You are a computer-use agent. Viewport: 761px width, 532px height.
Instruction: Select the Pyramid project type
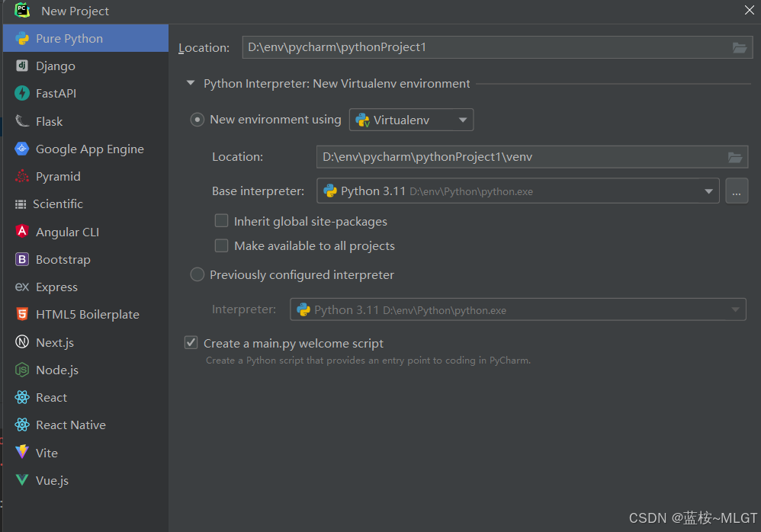click(85, 176)
